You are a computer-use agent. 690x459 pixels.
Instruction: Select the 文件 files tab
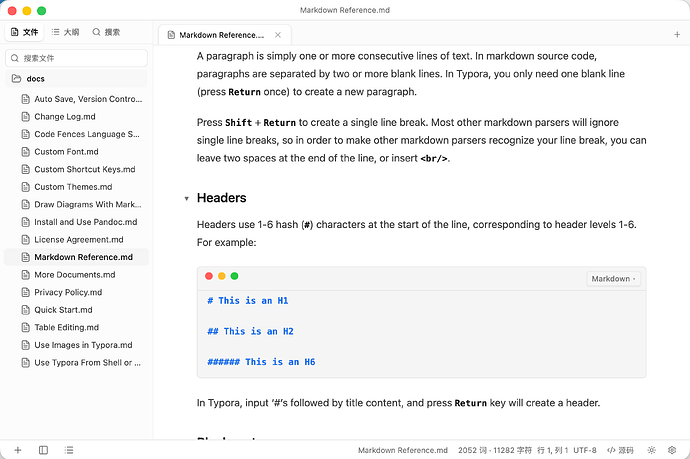tap(25, 32)
